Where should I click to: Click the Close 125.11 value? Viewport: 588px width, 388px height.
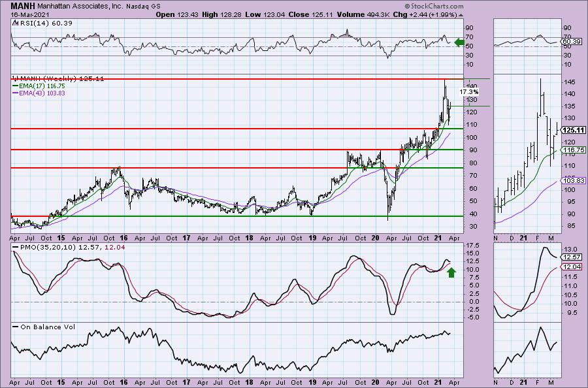pos(310,14)
